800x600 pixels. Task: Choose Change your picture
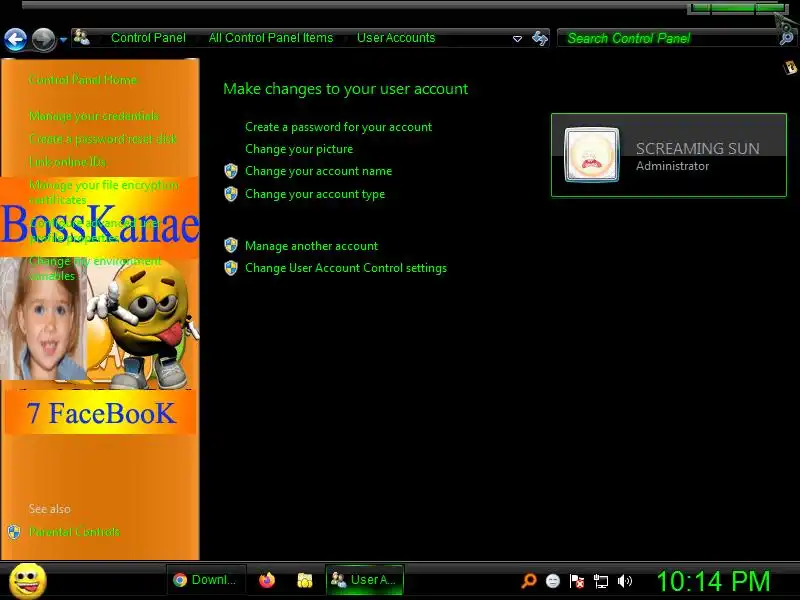point(299,149)
